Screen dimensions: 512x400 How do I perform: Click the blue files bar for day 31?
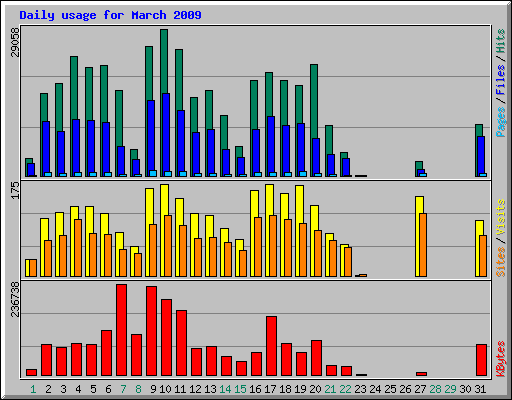coord(481,154)
